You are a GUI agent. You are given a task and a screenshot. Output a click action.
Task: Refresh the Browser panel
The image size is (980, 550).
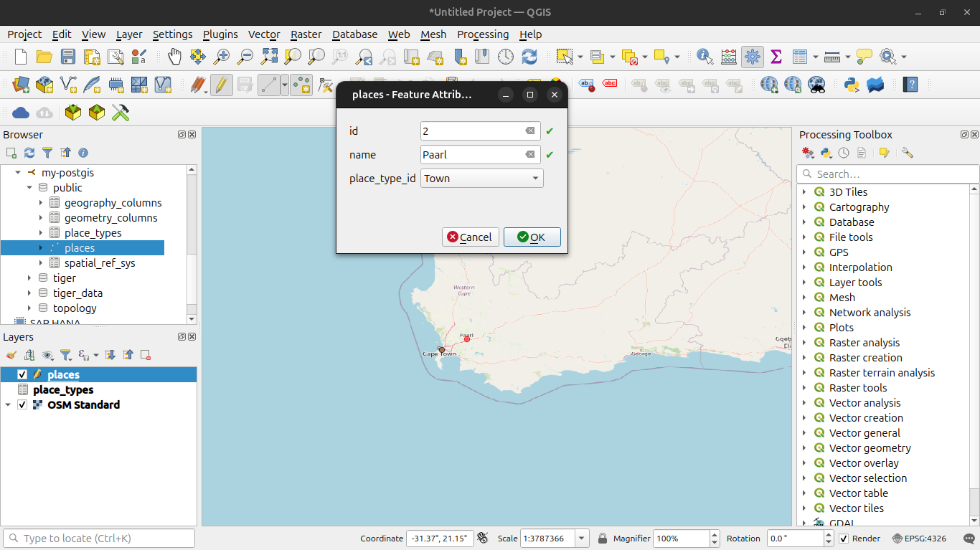click(29, 153)
